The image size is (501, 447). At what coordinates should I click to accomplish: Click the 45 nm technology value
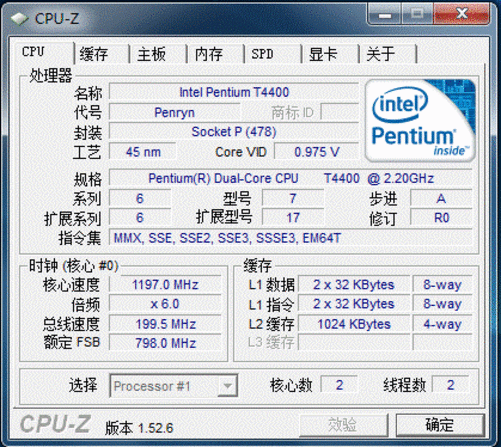point(143,152)
